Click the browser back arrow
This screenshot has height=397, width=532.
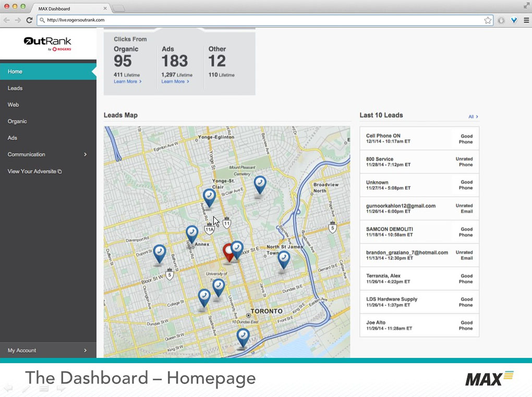[x=6, y=20]
